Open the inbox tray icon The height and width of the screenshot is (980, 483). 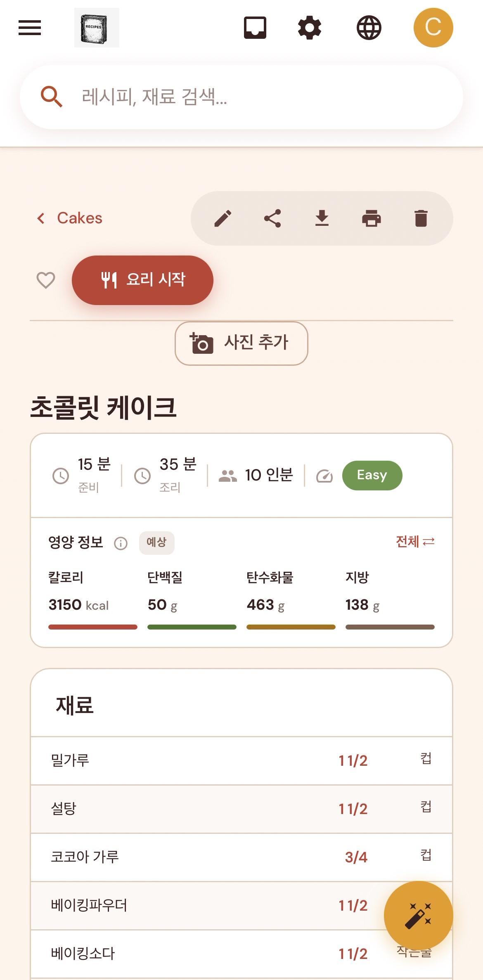(x=255, y=28)
